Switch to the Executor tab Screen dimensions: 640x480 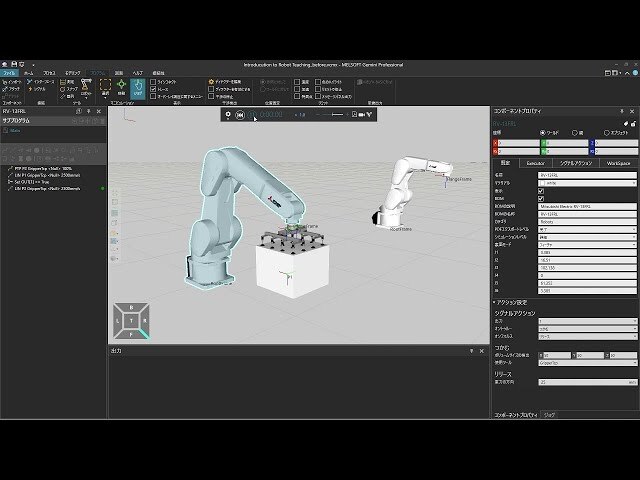pyautogui.click(x=536, y=163)
